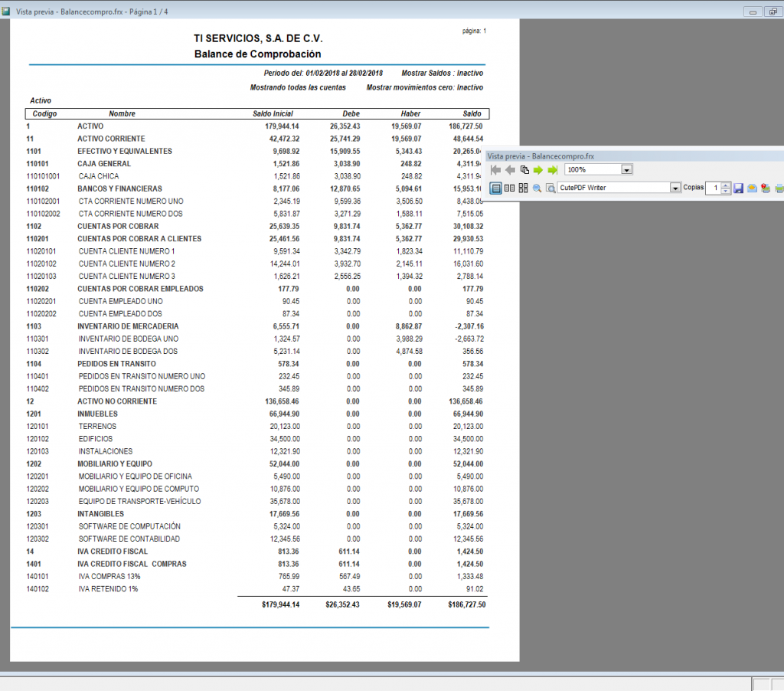Click 'ACTIVO NO CORRIENTE' account name
This screenshot has width=784, height=691.
117,401
